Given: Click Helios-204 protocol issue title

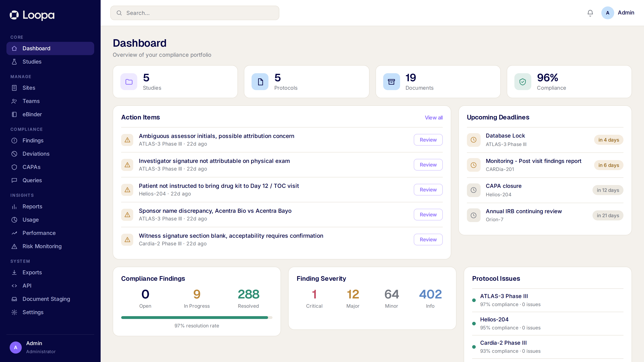Looking at the screenshot, I should 494,320.
